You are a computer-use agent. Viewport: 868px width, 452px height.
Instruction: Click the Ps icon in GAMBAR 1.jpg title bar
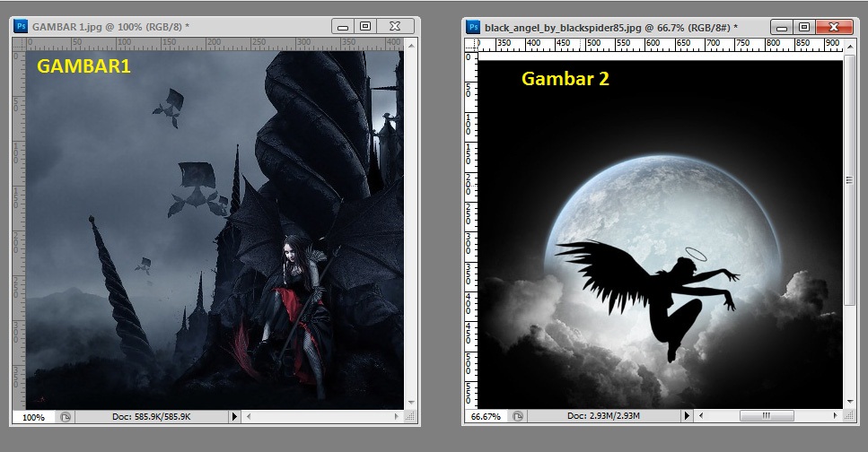(21, 26)
